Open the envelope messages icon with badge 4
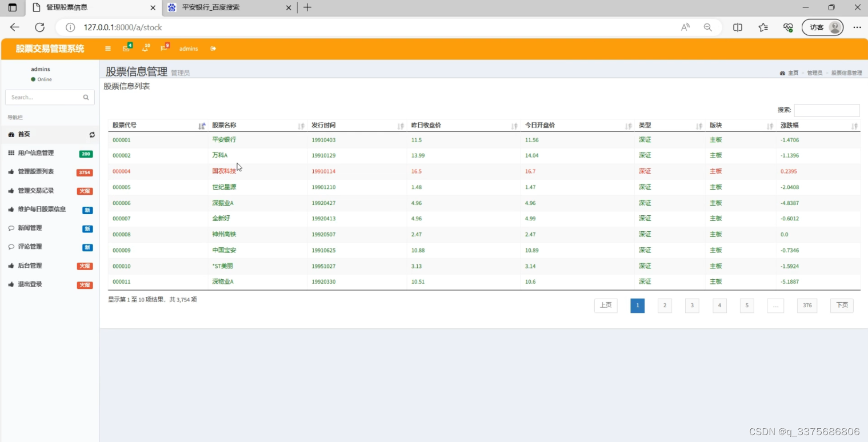This screenshot has width=868, height=442. coord(126,49)
